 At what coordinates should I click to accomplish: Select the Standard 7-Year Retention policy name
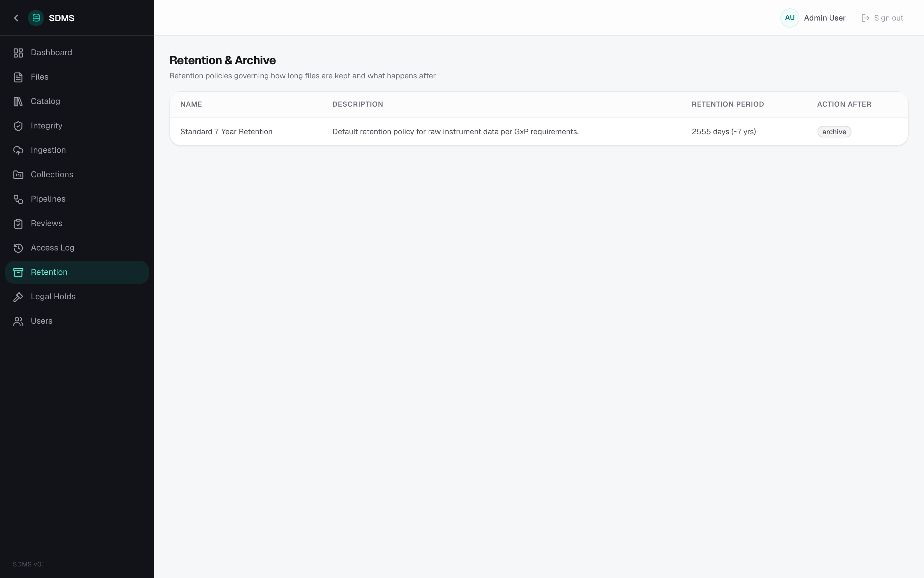pyautogui.click(x=226, y=132)
